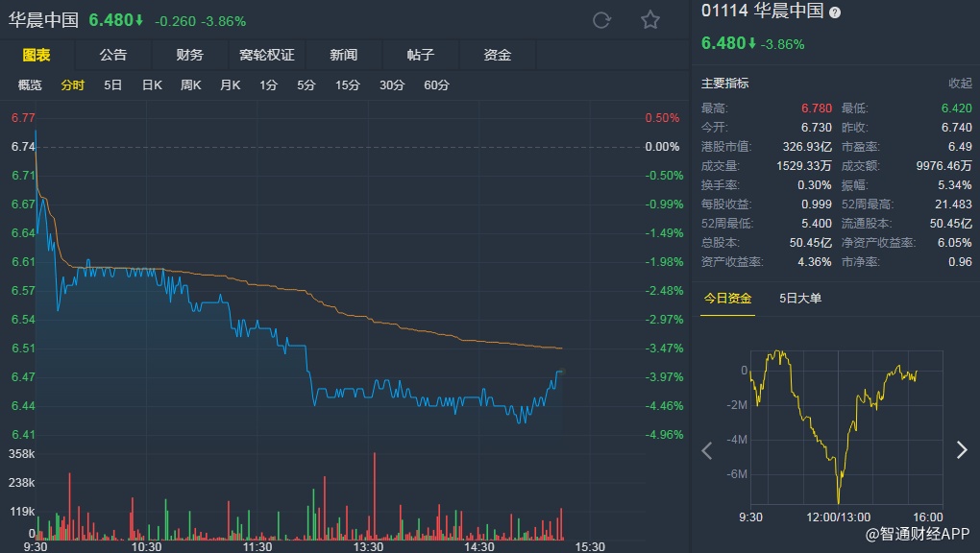Switch to the 新闻 tab
This screenshot has height=553, width=980.
[344, 55]
